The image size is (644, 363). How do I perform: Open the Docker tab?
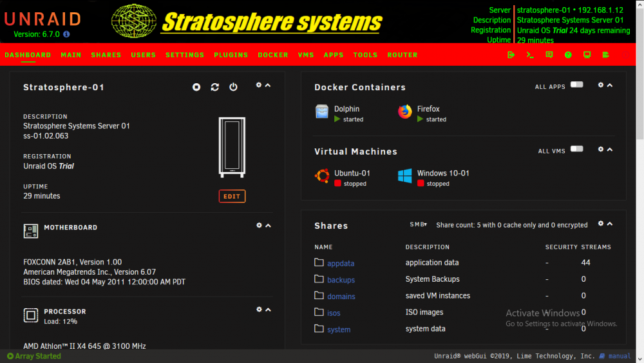pos(273,55)
